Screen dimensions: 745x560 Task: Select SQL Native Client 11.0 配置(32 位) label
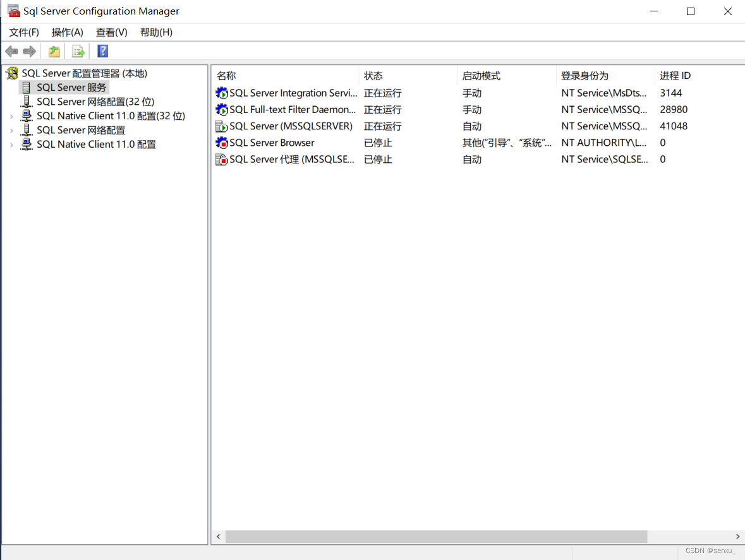pyautogui.click(x=111, y=116)
